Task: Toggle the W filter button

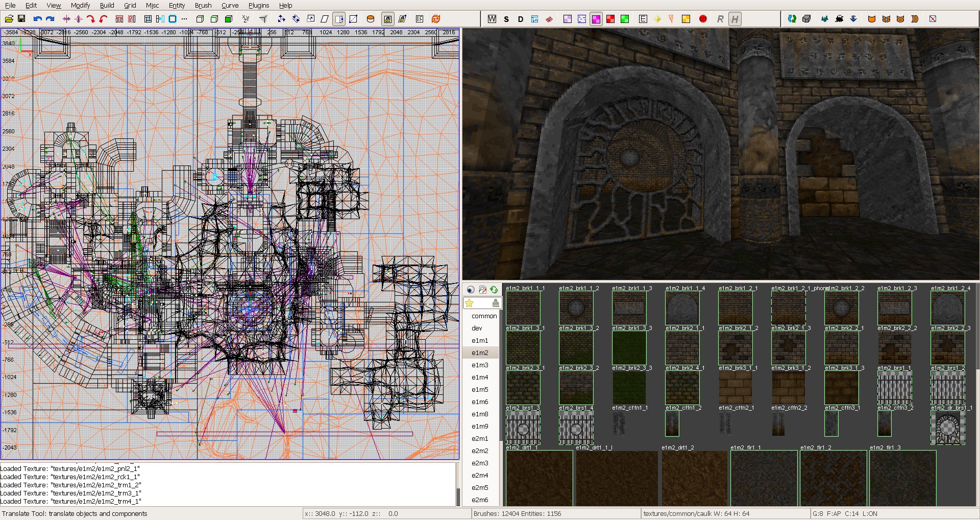Action: click(492, 19)
